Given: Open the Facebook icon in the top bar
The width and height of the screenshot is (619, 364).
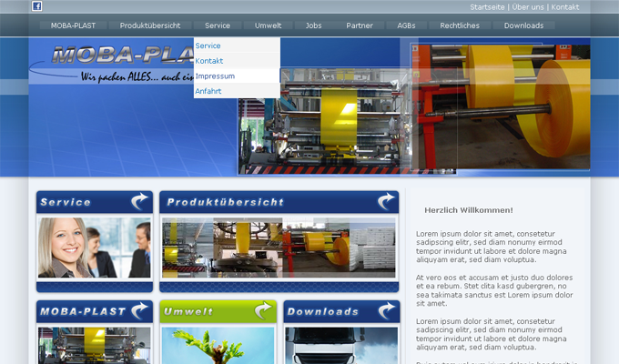Looking at the screenshot, I should (36, 6).
